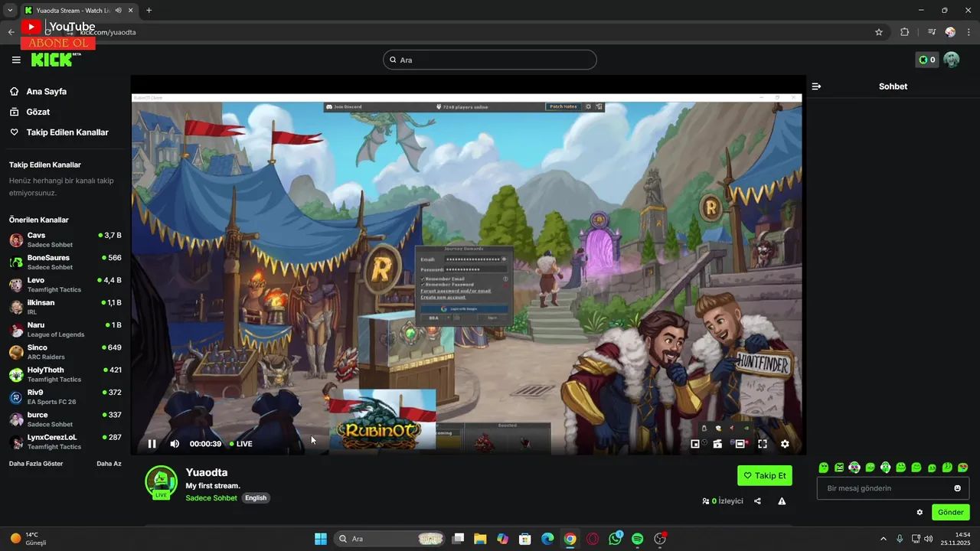Open the Kicks balance counter
This screenshot has height=551, width=980.
click(x=927, y=60)
